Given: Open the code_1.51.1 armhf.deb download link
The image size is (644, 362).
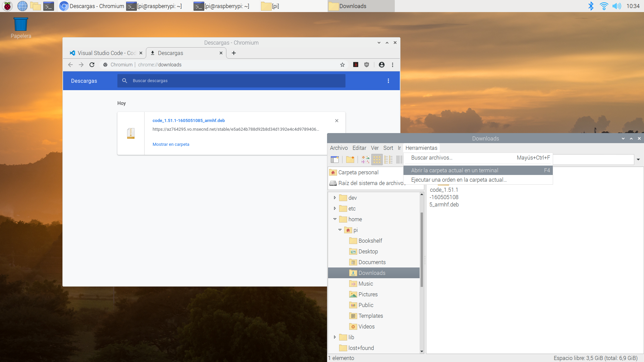Looking at the screenshot, I should [x=189, y=121].
